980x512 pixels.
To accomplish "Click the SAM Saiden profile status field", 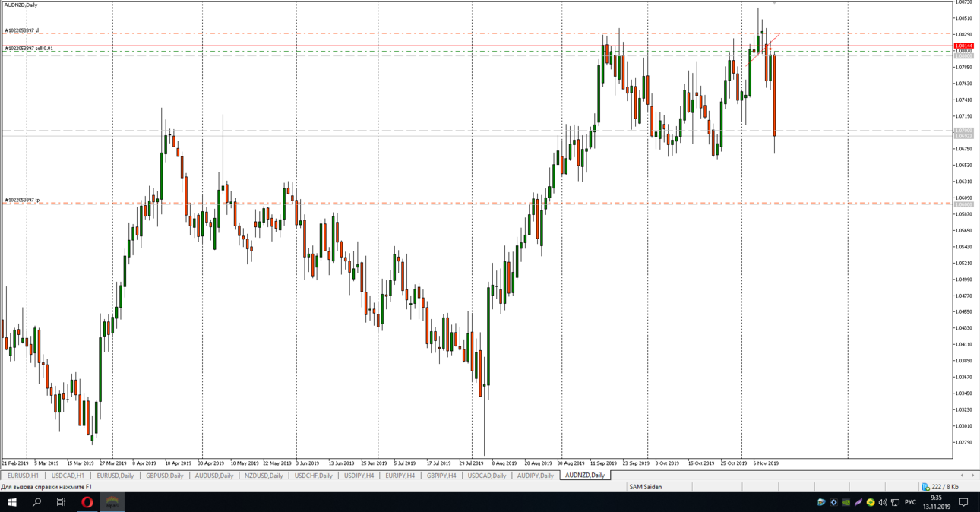I will tap(645, 487).
